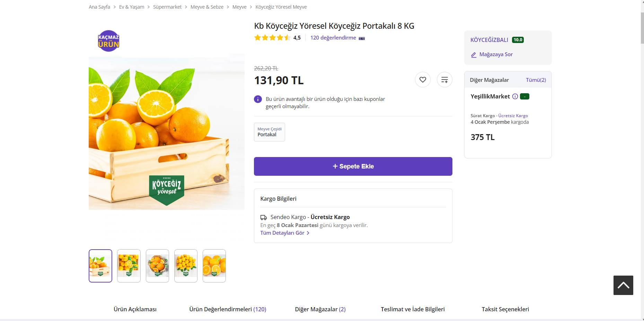Click the scroll-to-top arrow button
The width and height of the screenshot is (644, 321).
tap(623, 285)
